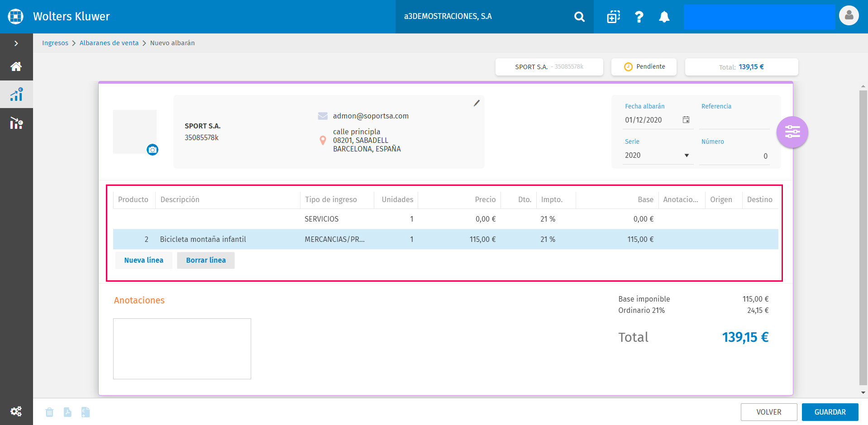Click Nueva línea button
868x425 pixels.
point(144,260)
